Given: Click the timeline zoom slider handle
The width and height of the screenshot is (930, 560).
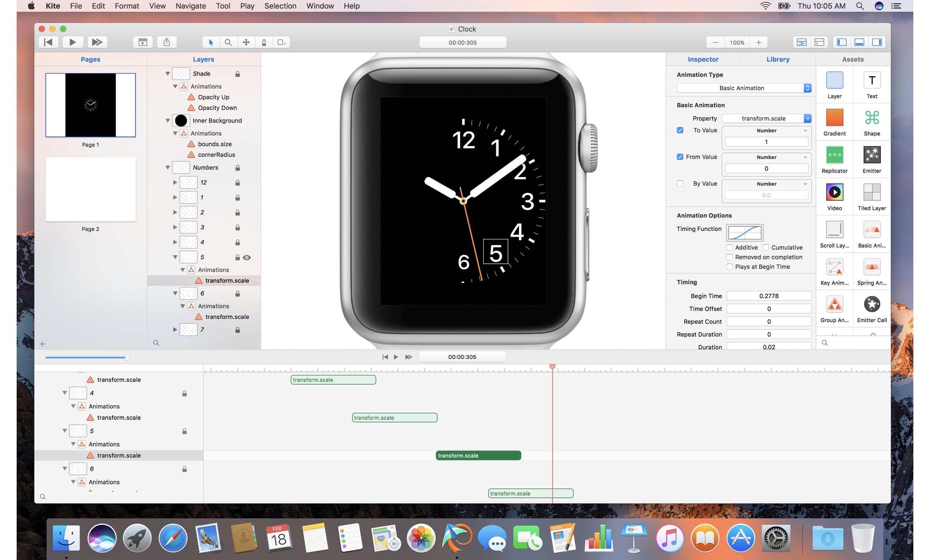Looking at the screenshot, I should click(x=127, y=358).
